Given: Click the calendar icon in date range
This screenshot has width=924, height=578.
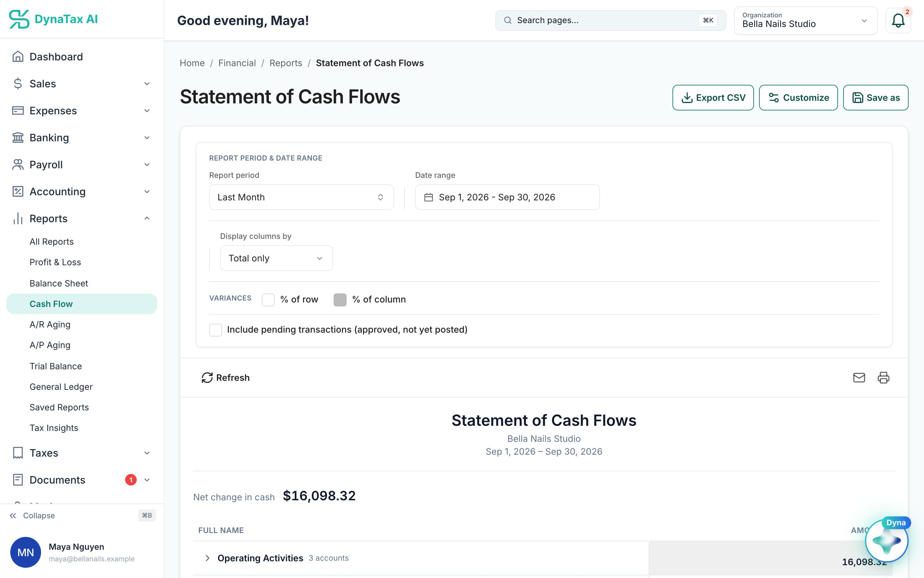Looking at the screenshot, I should point(428,197).
